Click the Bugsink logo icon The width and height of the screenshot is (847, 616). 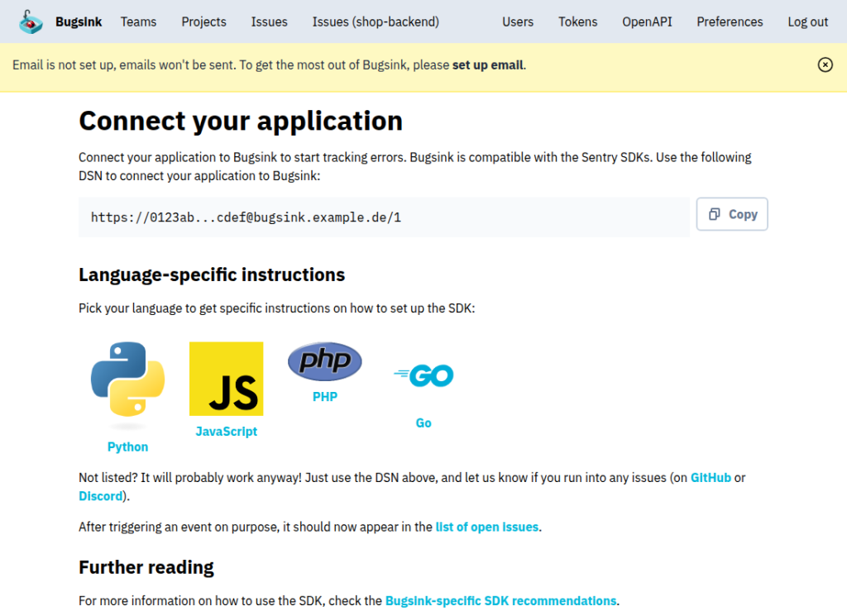(x=31, y=21)
